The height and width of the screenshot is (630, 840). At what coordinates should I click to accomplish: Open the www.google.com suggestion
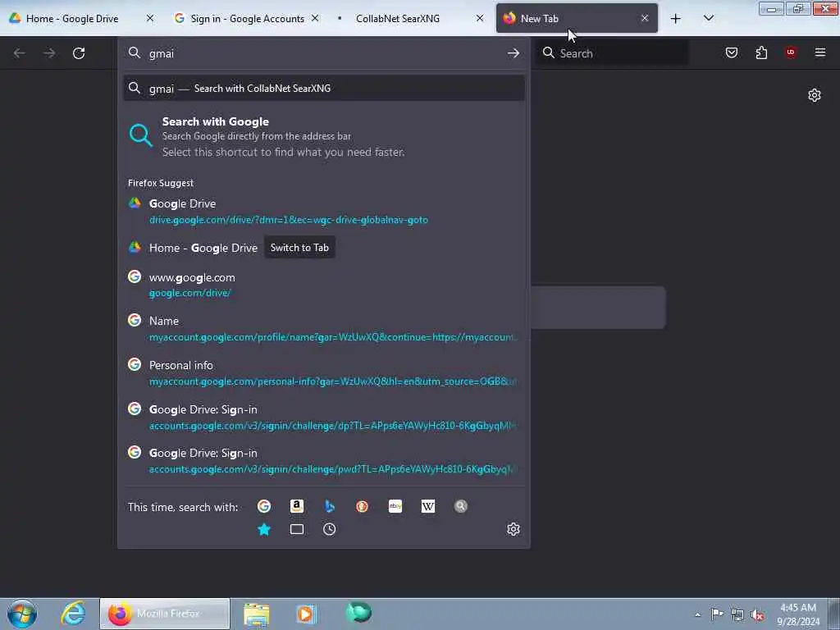pos(323,285)
